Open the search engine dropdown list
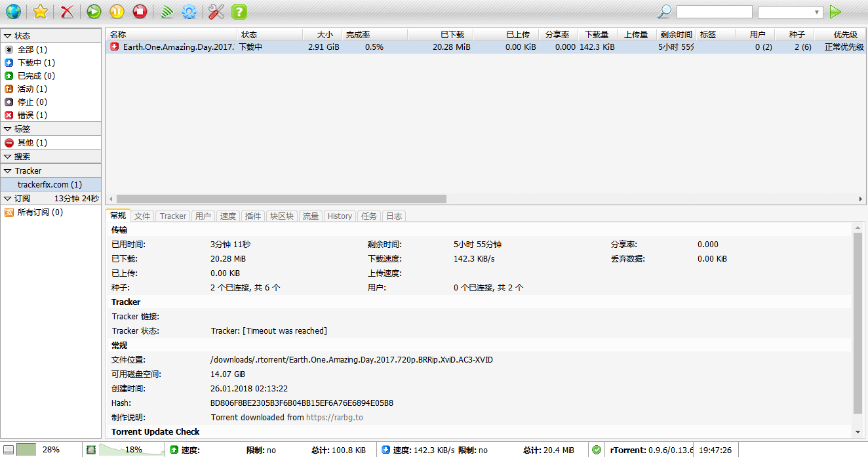This screenshot has width=868, height=457. pos(790,12)
